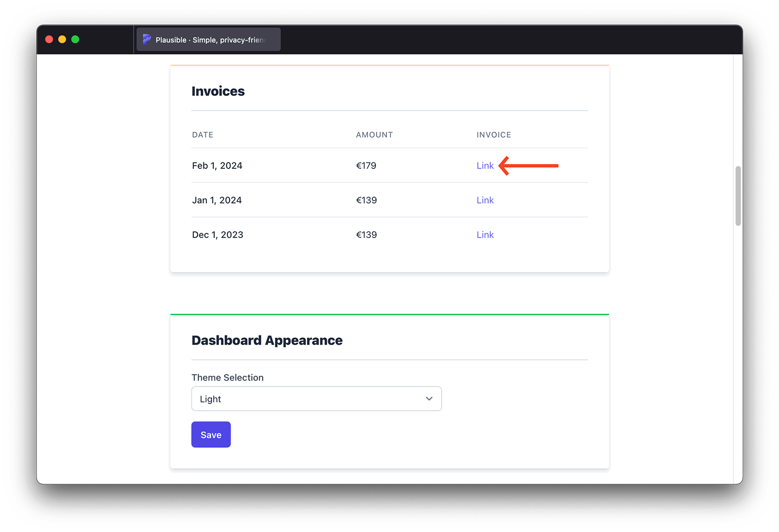Click the AMOUNT column header
Viewport: 779px width, 532px height.
coord(374,135)
